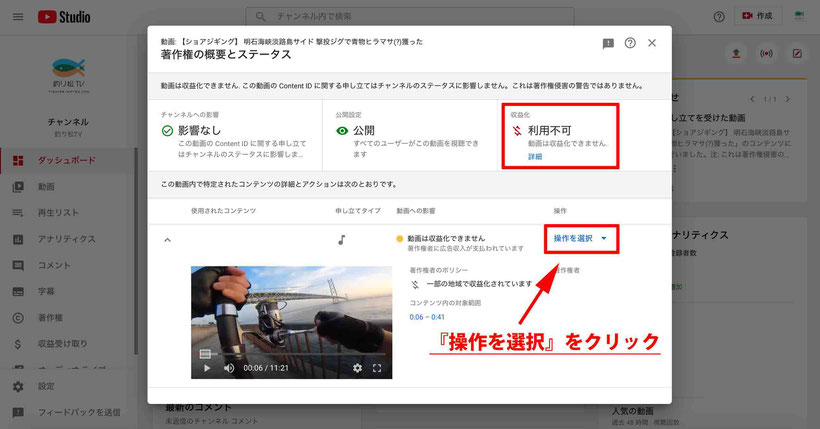Image resolution: width=820 pixels, height=429 pixels.
Task: Open アナリティクス in sidebar
Action: pos(67,239)
